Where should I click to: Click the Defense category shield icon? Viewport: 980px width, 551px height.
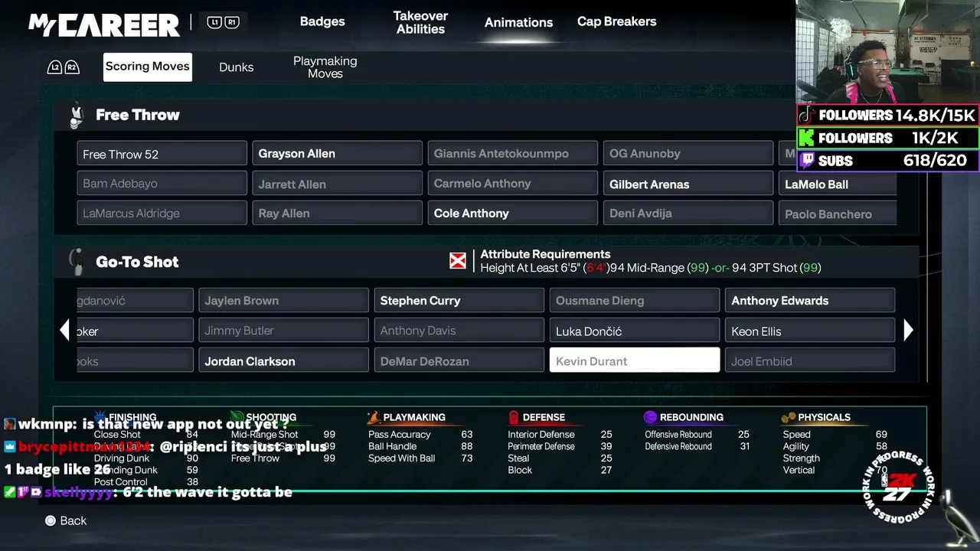coord(514,417)
